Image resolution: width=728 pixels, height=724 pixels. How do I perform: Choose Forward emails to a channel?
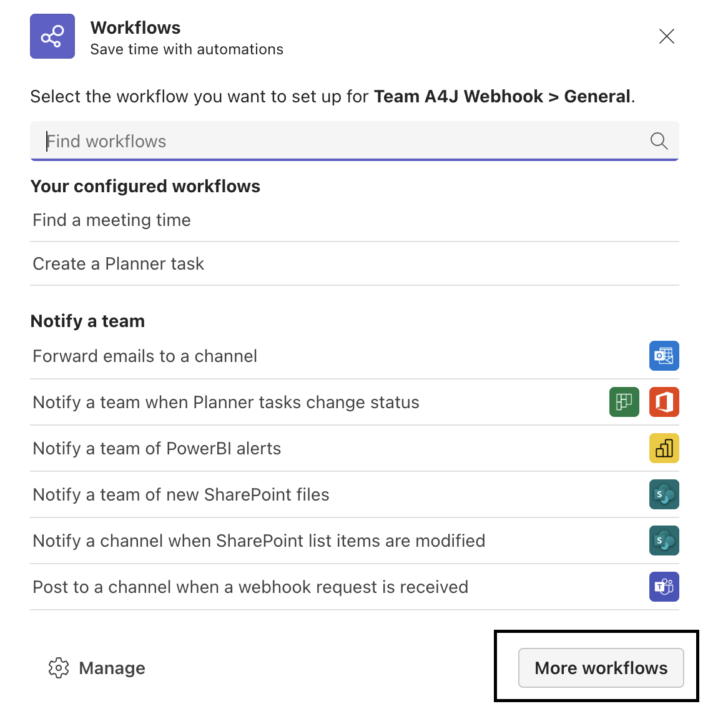[145, 356]
